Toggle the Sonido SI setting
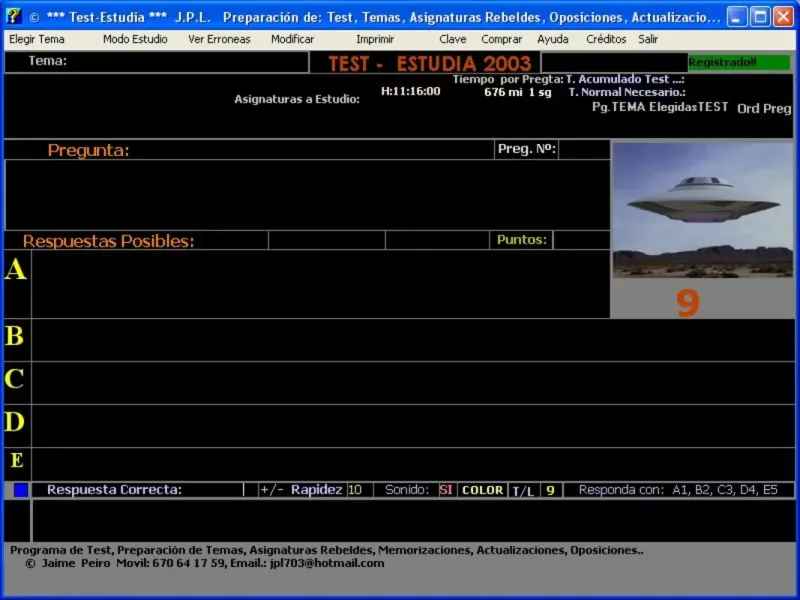 [446, 490]
